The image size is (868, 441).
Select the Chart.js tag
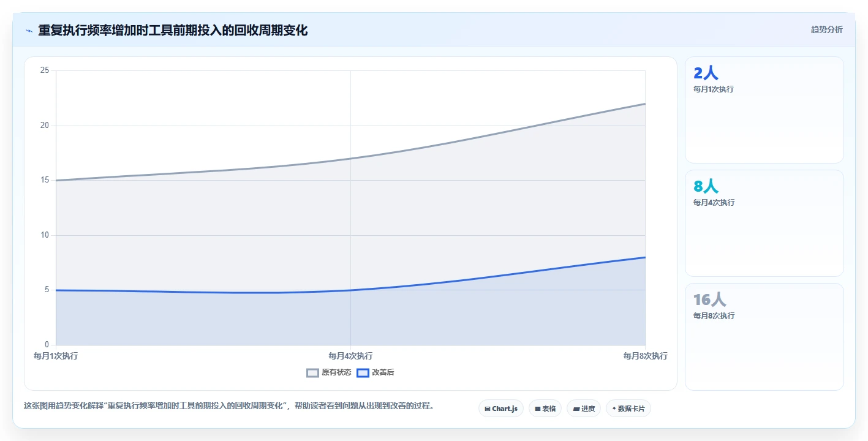pos(501,409)
